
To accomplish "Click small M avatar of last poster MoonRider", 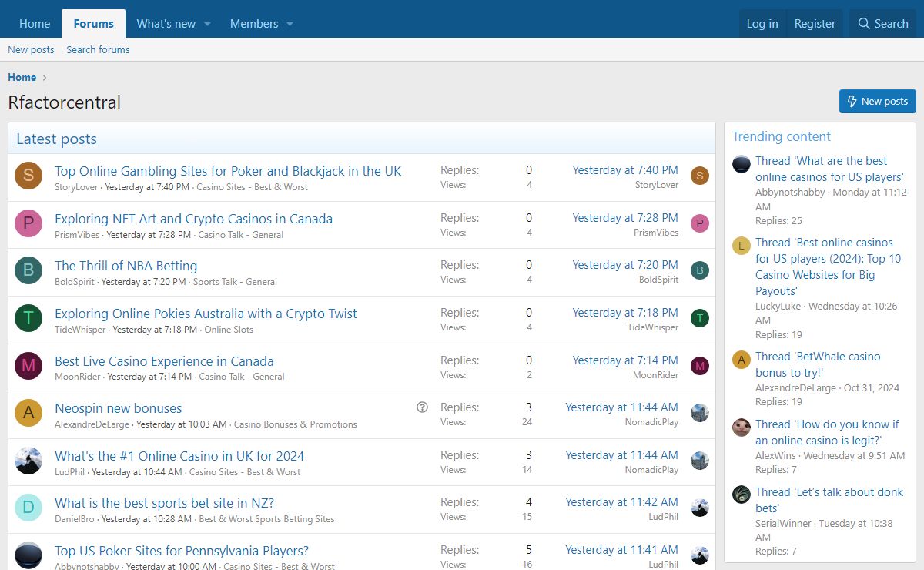I will pyautogui.click(x=700, y=366).
